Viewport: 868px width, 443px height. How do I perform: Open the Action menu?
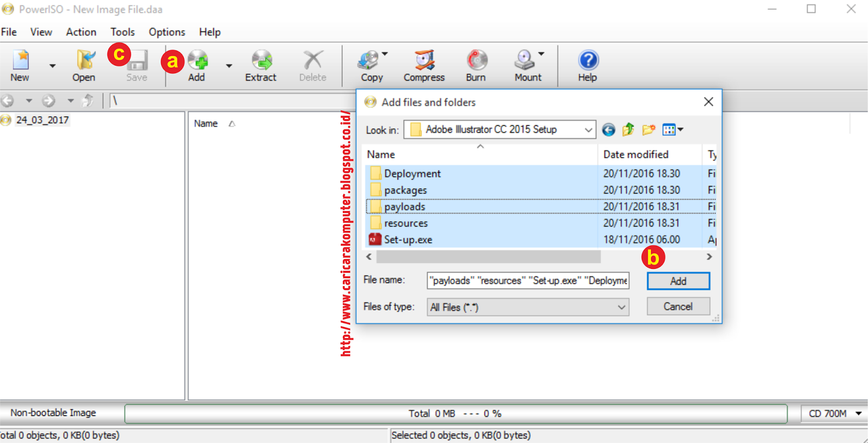coord(81,32)
